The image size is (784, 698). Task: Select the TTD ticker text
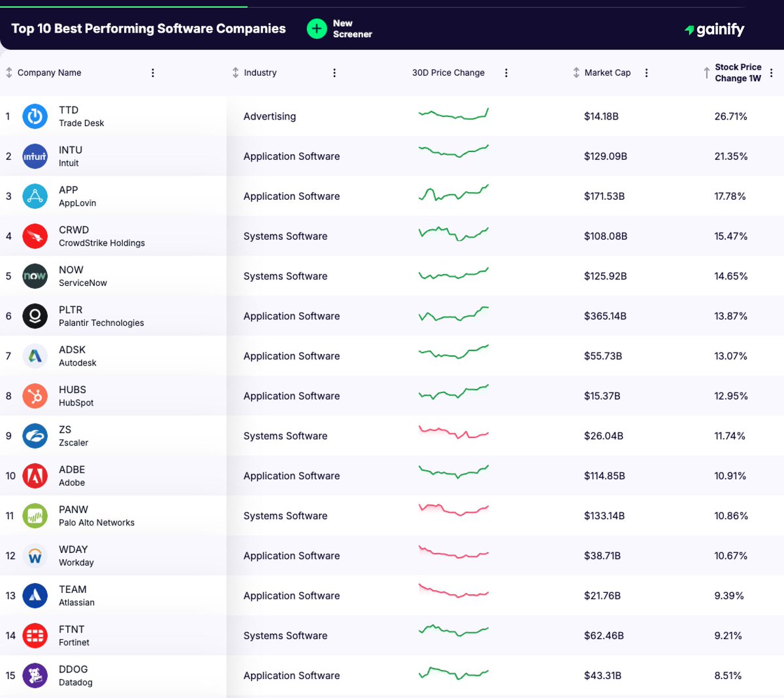[69, 110]
